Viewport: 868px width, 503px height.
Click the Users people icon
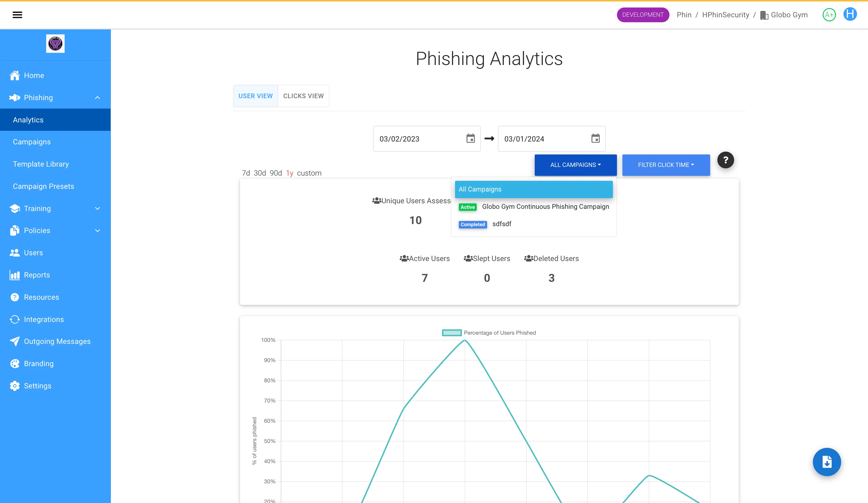click(x=14, y=253)
